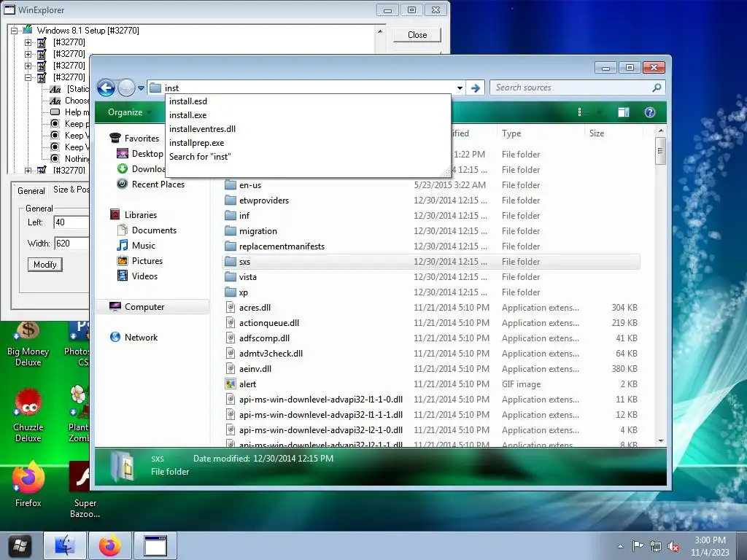Select the inf folder

[244, 216]
